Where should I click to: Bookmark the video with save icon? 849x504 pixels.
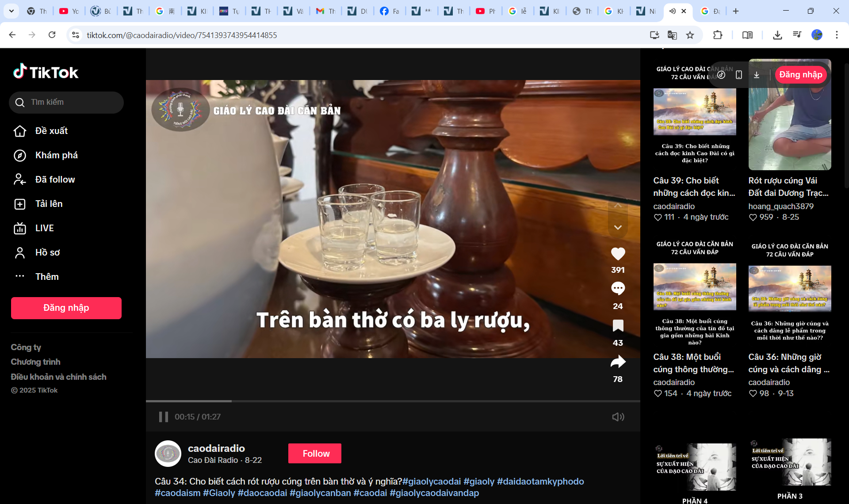coord(618,326)
